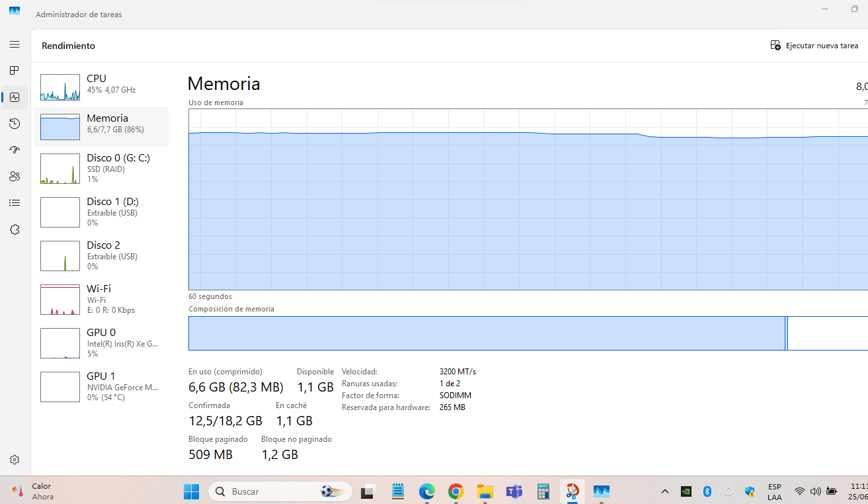Image resolution: width=868 pixels, height=504 pixels.
Task: Click the hardware reserved value 265 MB
Action: click(452, 407)
